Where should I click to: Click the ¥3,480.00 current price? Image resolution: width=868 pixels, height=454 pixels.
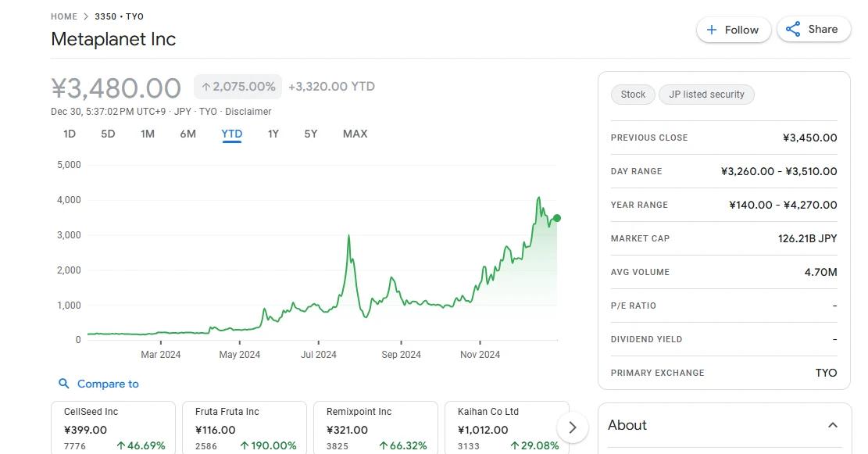pos(116,88)
